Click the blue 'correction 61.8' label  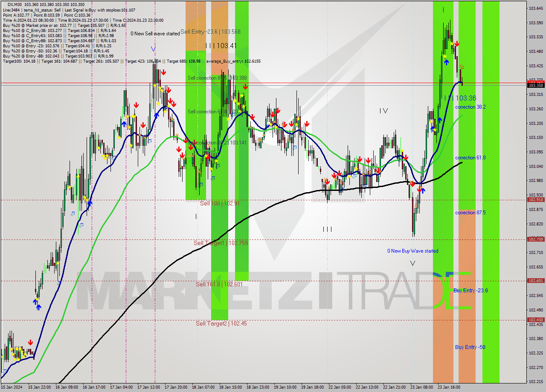pos(470,158)
